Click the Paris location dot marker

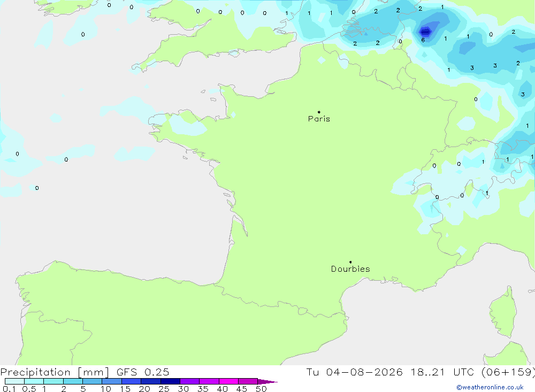click(319, 112)
